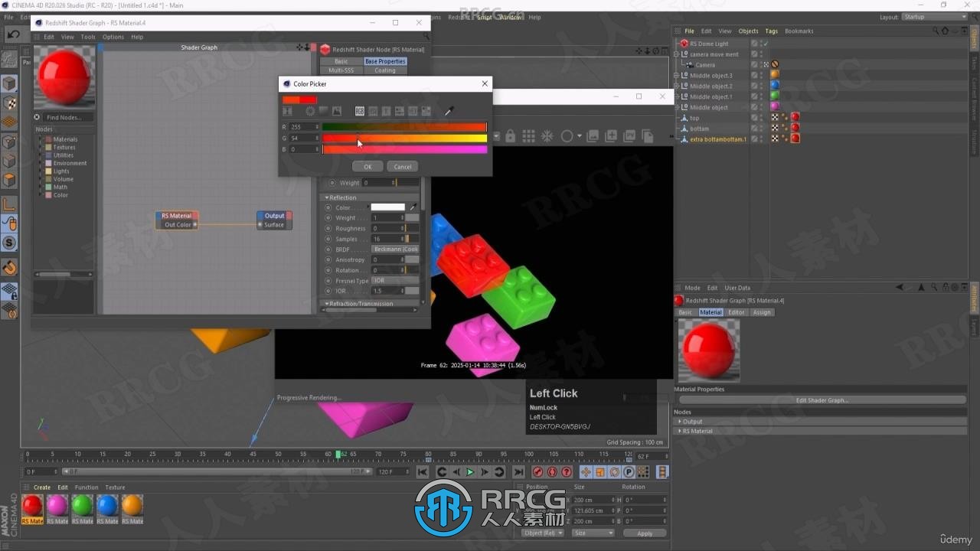
Task: Click the blue B channel slider
Action: (x=404, y=149)
